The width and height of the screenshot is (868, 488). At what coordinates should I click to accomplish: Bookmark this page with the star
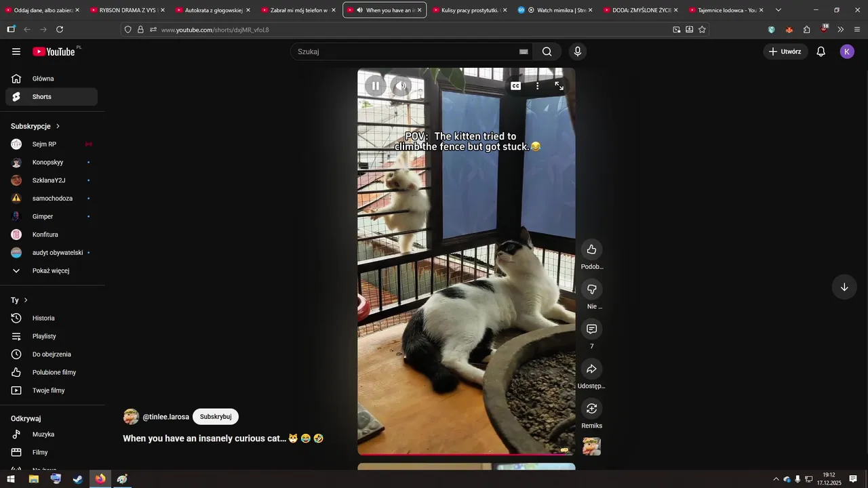coord(702,30)
